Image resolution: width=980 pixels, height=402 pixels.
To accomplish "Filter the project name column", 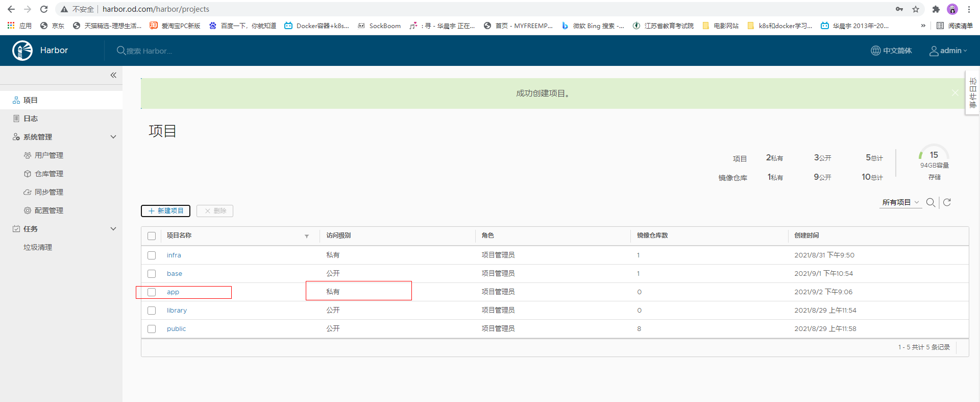I will (x=307, y=236).
